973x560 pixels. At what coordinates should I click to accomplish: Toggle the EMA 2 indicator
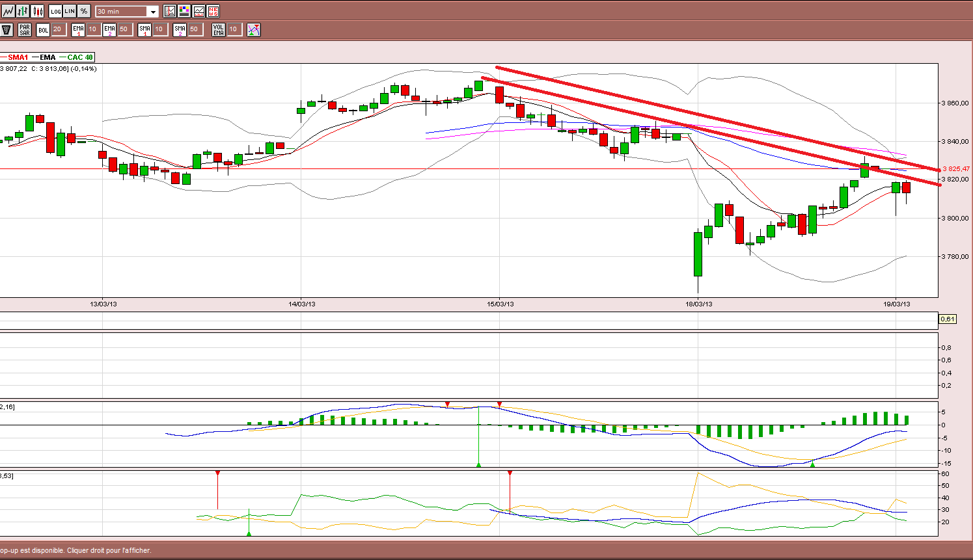click(x=109, y=30)
